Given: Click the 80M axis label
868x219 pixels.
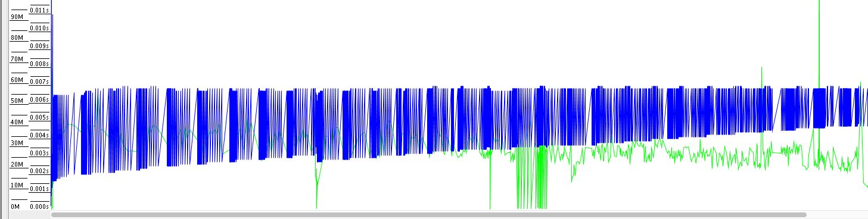Looking at the screenshot, I should (17, 38).
